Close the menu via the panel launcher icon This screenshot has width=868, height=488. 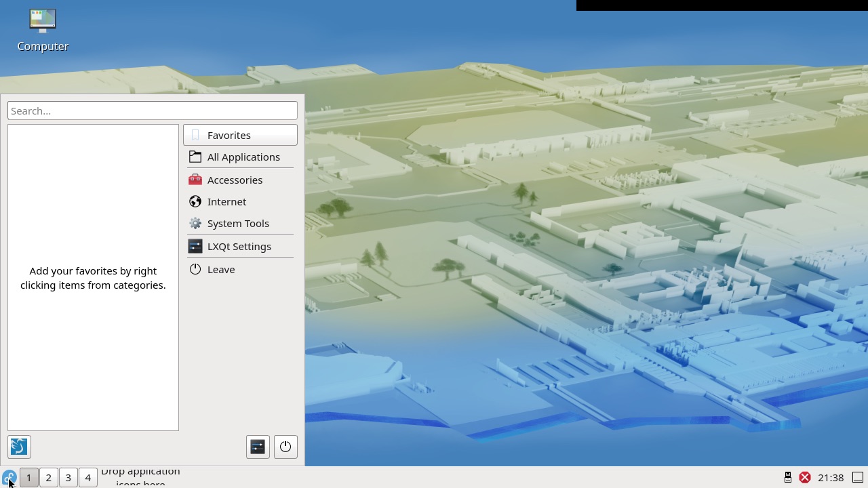[9, 478]
